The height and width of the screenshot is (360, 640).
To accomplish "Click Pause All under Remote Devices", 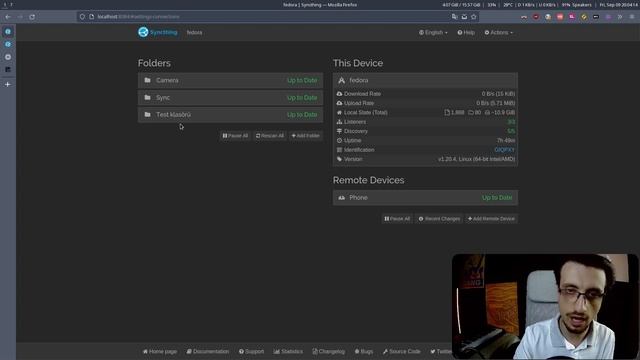I will pos(397,219).
